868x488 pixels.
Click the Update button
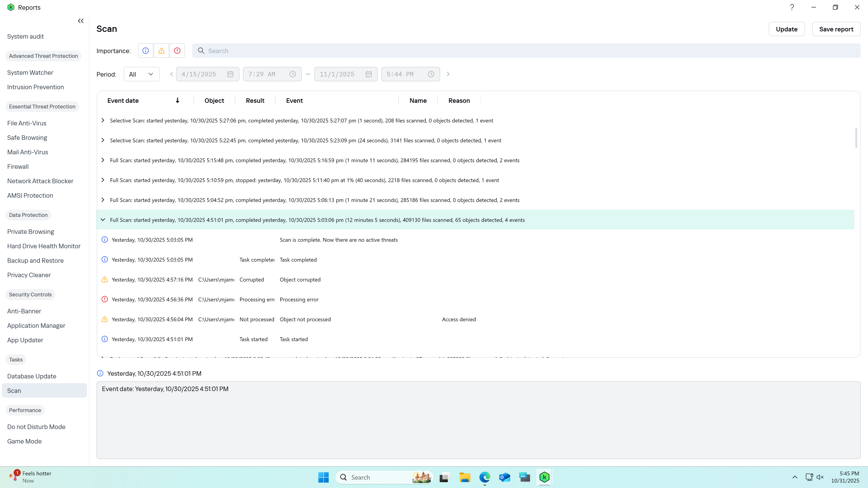tap(786, 29)
